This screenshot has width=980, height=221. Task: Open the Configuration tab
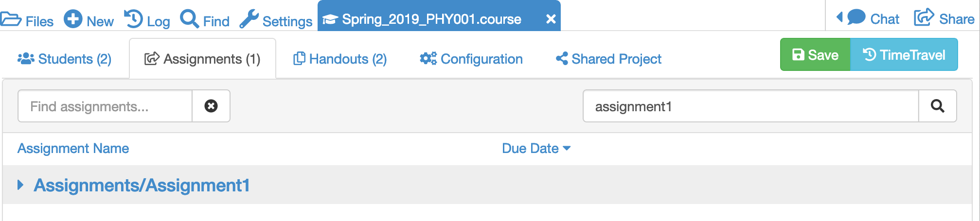pos(471,59)
